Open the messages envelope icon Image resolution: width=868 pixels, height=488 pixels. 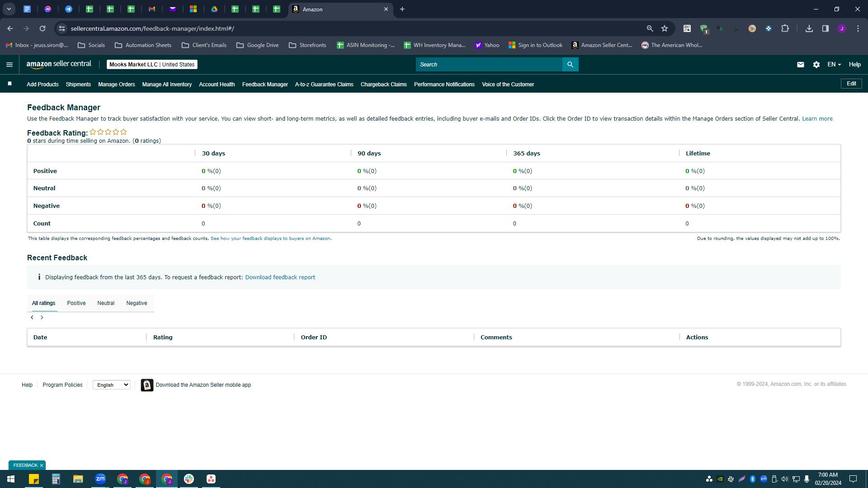click(801, 65)
